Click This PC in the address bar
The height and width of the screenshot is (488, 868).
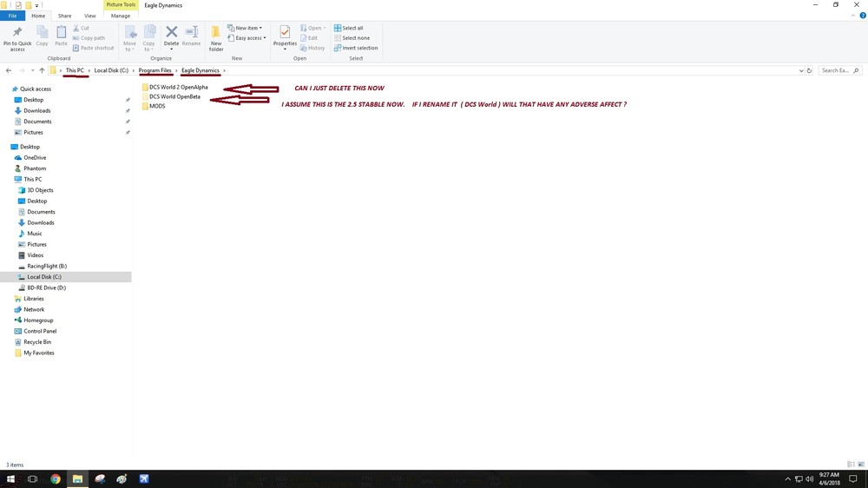click(75, 70)
